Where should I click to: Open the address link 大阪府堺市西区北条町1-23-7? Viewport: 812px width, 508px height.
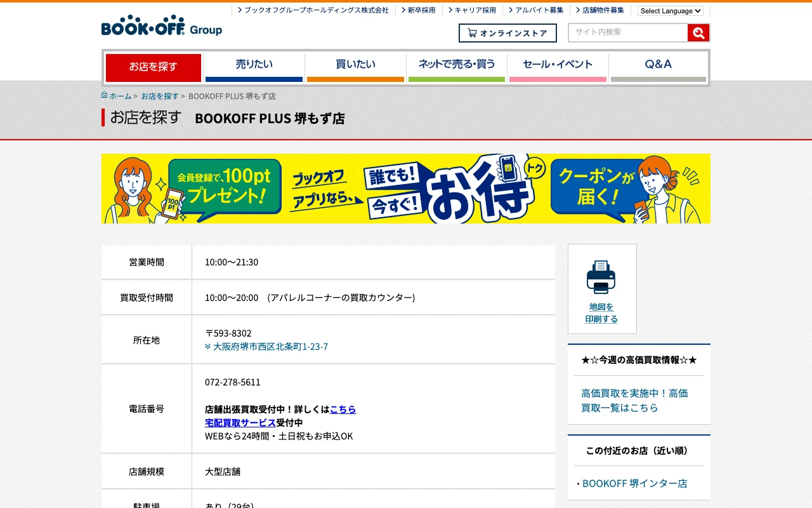(271, 347)
